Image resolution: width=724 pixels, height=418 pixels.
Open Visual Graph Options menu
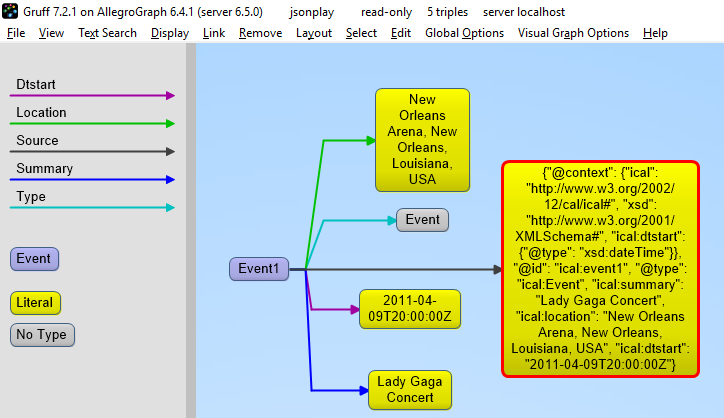(573, 33)
